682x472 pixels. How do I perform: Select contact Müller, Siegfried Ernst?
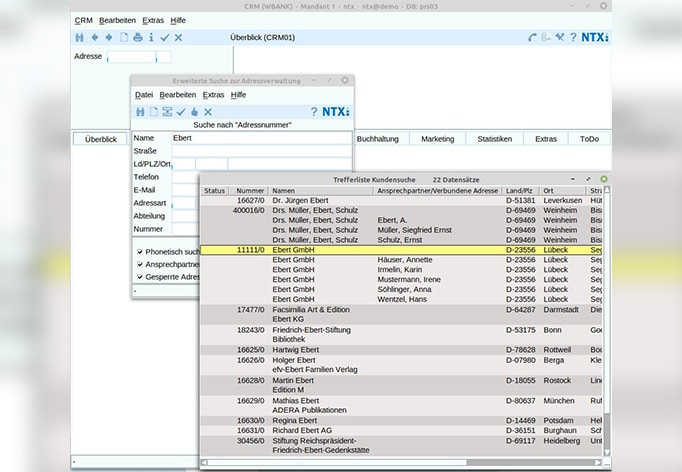pyautogui.click(x=415, y=230)
